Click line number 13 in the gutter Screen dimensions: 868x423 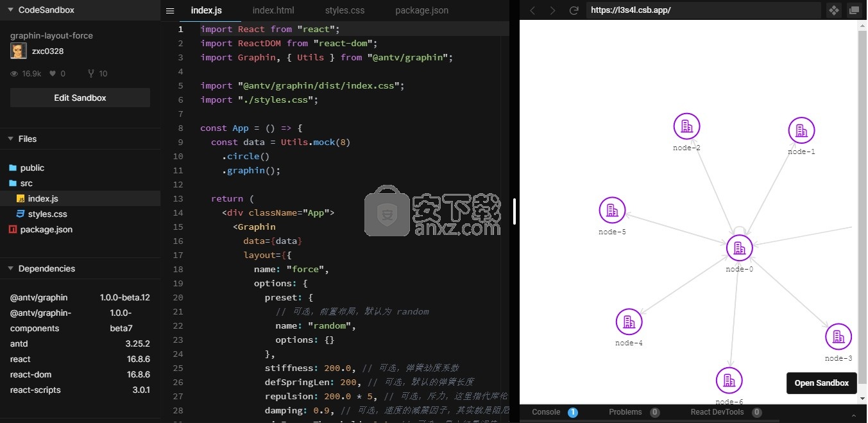click(x=178, y=198)
